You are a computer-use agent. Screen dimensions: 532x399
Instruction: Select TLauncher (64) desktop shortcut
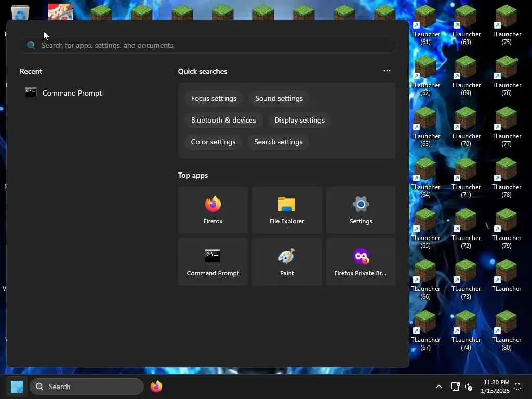pyautogui.click(x=425, y=178)
